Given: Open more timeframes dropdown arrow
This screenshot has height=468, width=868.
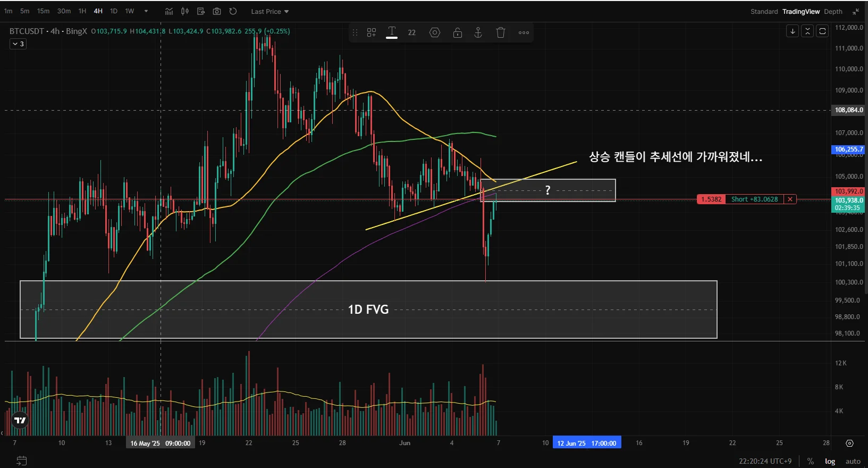Looking at the screenshot, I should coord(146,11).
